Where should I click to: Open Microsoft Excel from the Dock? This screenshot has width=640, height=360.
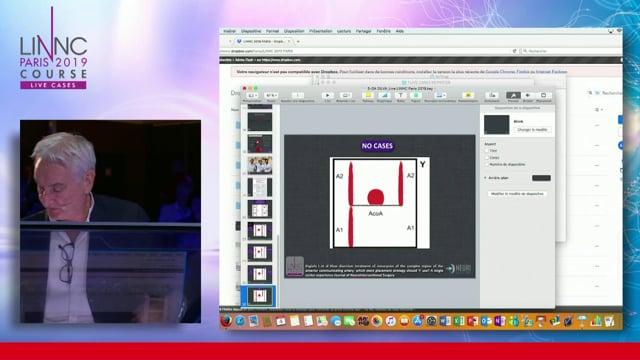pos(459,321)
